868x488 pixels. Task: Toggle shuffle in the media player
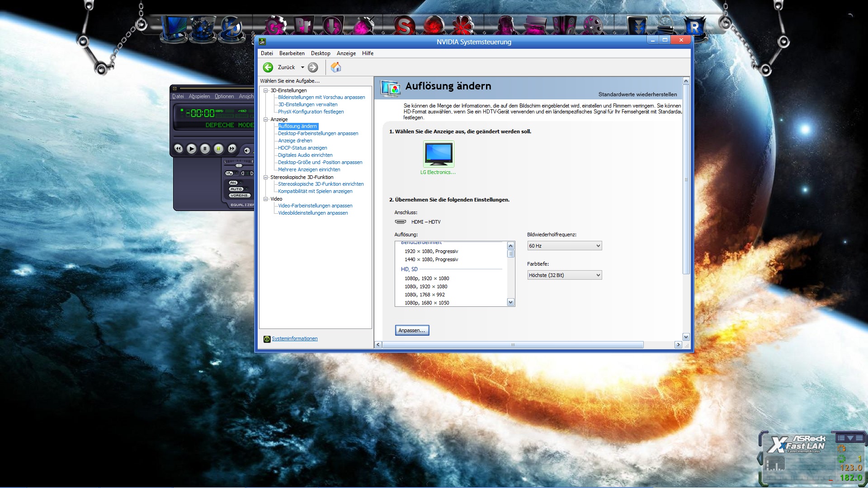[229, 174]
